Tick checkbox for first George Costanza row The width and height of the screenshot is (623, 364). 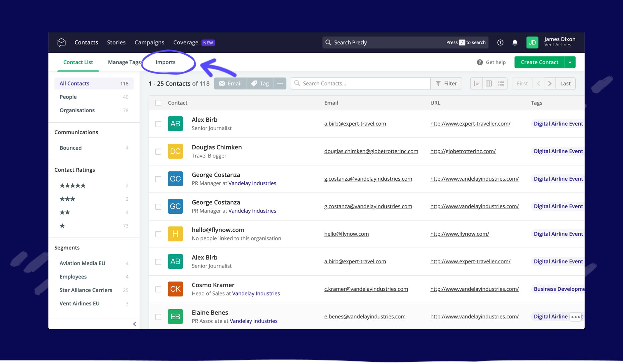point(158,179)
